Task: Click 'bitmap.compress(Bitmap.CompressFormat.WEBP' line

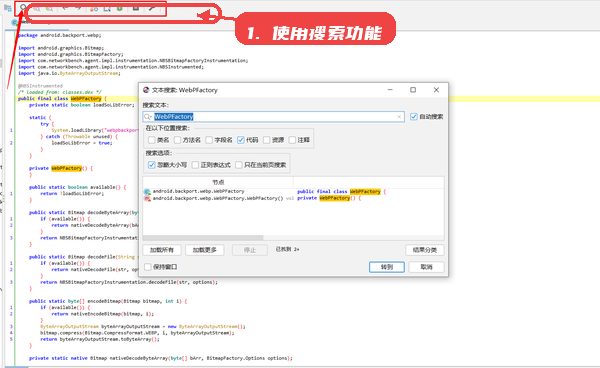Action: (137, 333)
